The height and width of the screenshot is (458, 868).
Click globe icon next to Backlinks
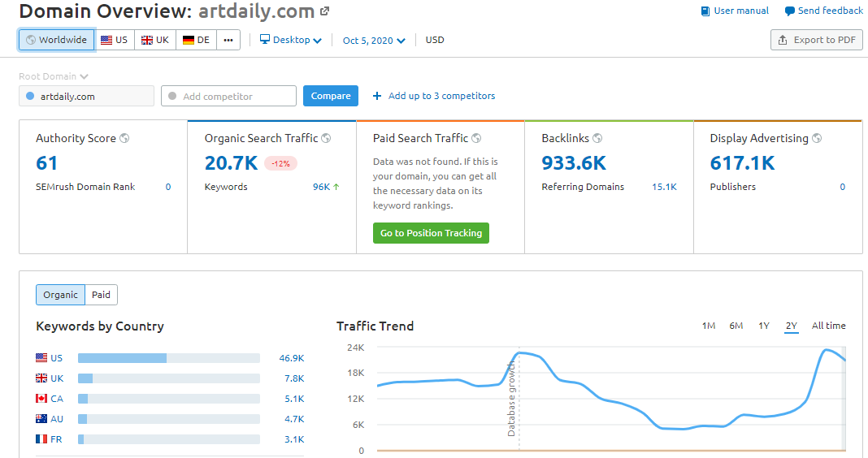(597, 138)
